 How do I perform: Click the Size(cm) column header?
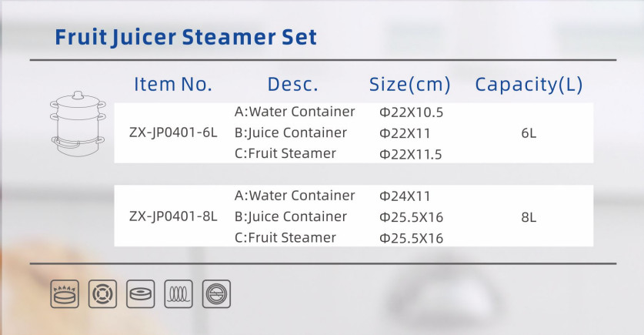410,84
